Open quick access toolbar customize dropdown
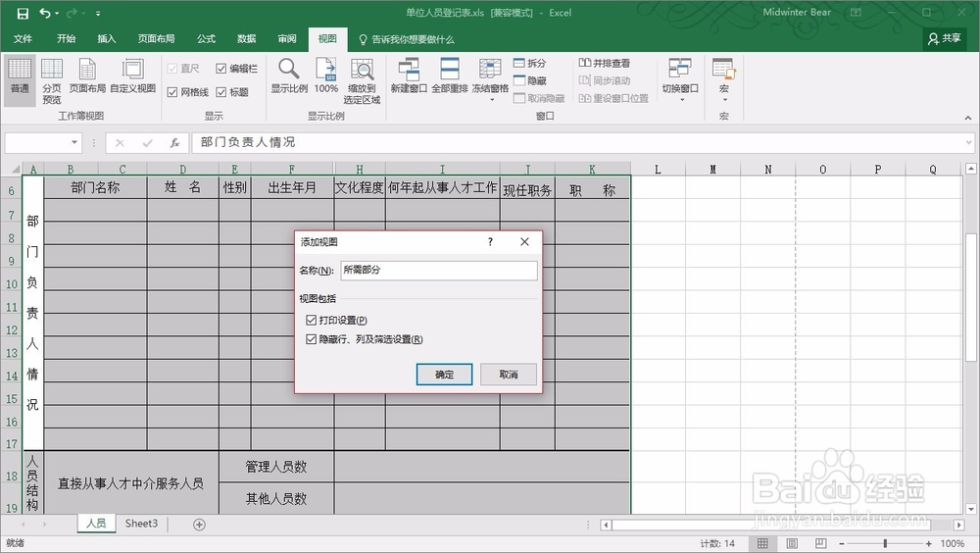 tap(98, 13)
